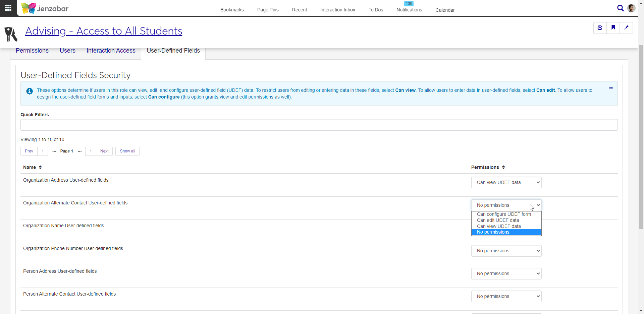Open Organization Address permissions dropdown
Screen dimensions: 644x314
(506, 183)
